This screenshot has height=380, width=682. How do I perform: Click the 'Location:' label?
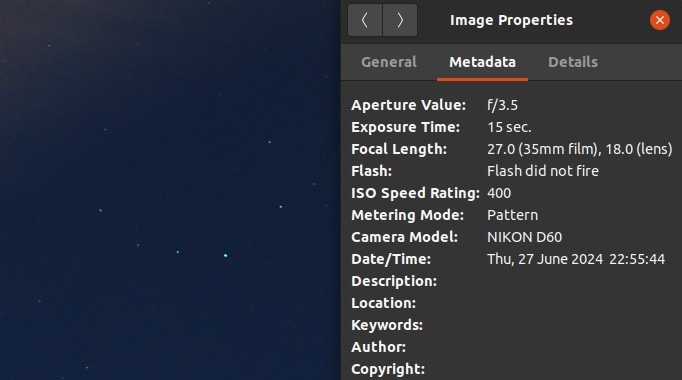384,303
